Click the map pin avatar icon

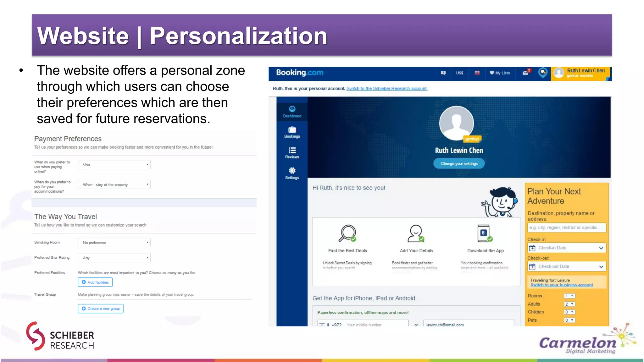[x=543, y=73]
